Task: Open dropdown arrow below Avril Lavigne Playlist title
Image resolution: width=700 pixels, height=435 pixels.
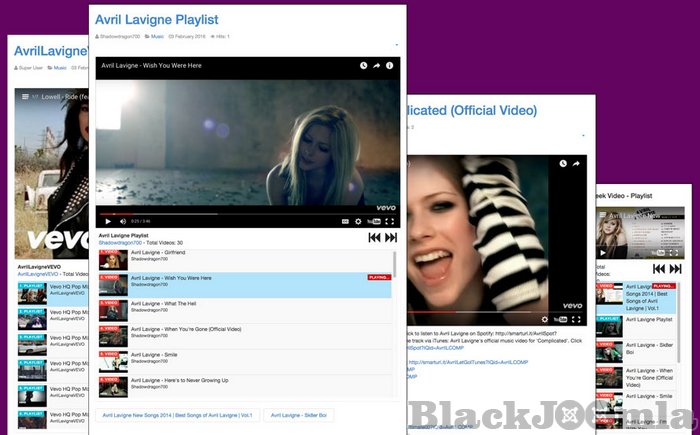Action: (x=397, y=46)
